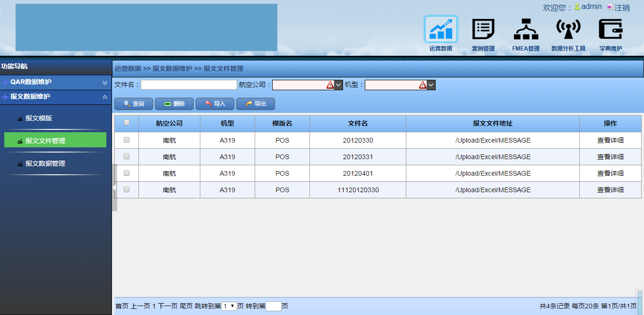Click the admin user icon

coord(577,7)
